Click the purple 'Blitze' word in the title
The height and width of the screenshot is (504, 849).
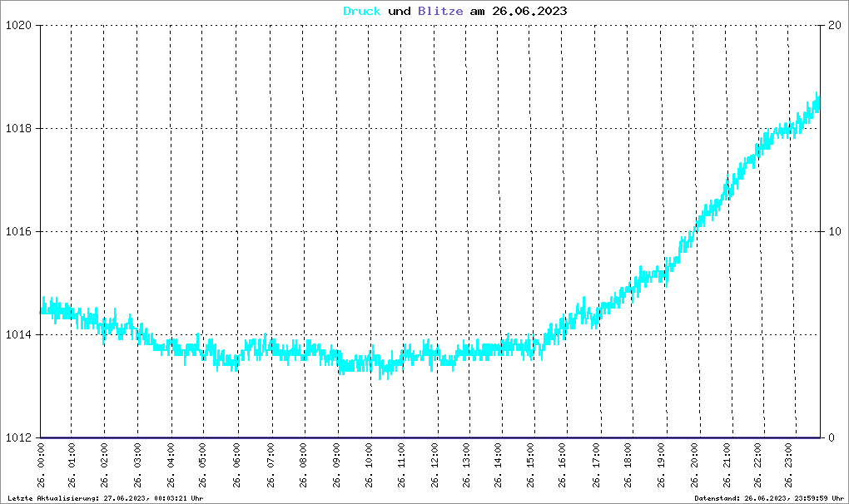click(x=438, y=11)
